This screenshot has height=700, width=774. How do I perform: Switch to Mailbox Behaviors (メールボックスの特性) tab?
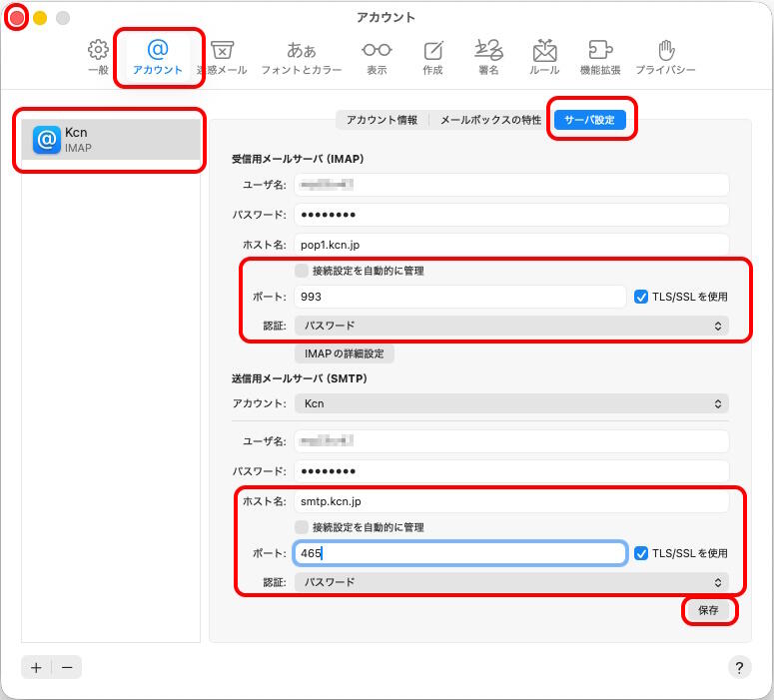click(490, 120)
